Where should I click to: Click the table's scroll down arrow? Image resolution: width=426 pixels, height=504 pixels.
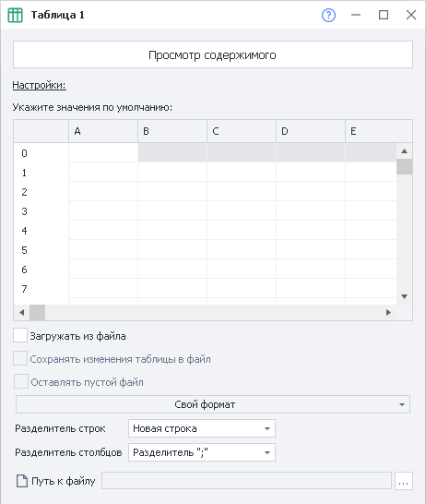404,296
